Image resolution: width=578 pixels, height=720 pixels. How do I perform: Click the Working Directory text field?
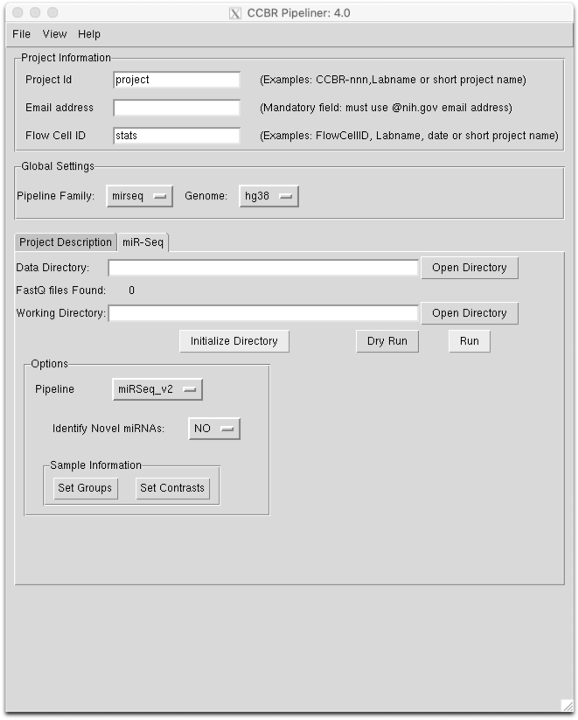(263, 313)
